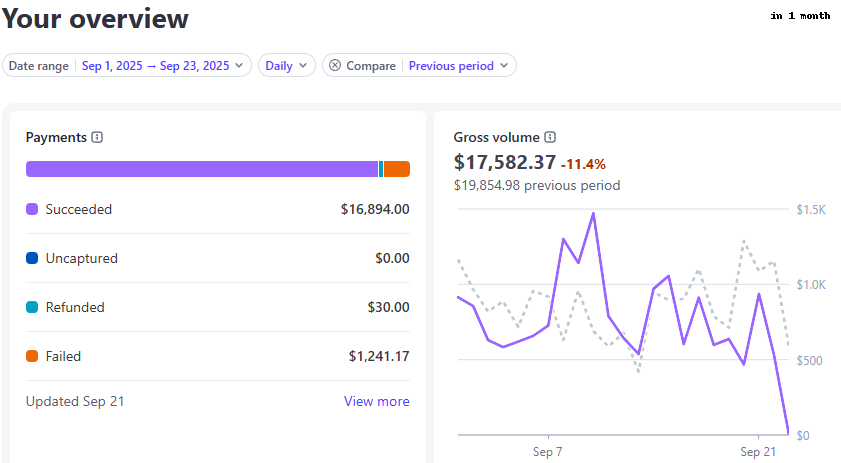Click the View more link
Viewport: 841px width, 463px height.
pyautogui.click(x=376, y=402)
